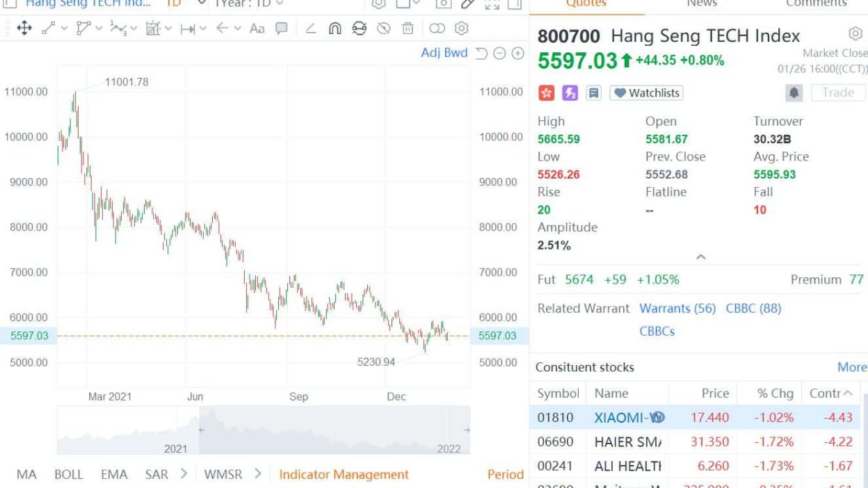Viewport: 868px width, 488px height.
Task: Select the XIAOMI-W constituent row
Action: click(x=696, y=418)
